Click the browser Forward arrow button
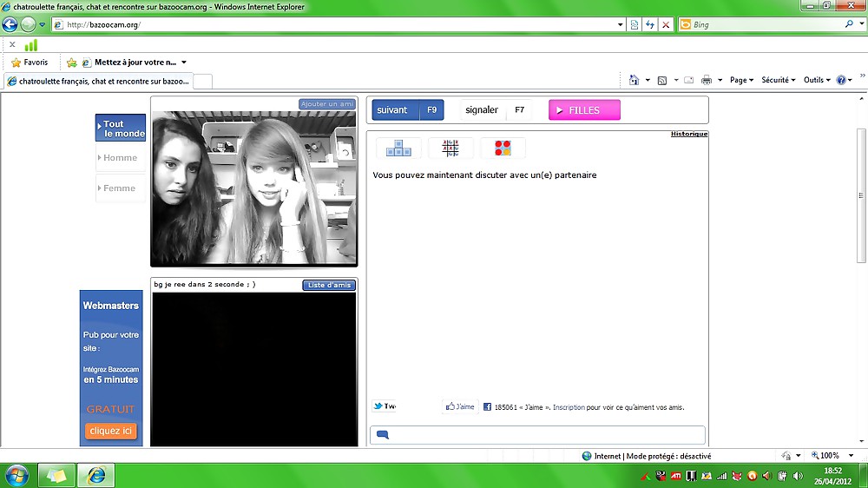The width and height of the screenshot is (868, 488). [x=28, y=24]
